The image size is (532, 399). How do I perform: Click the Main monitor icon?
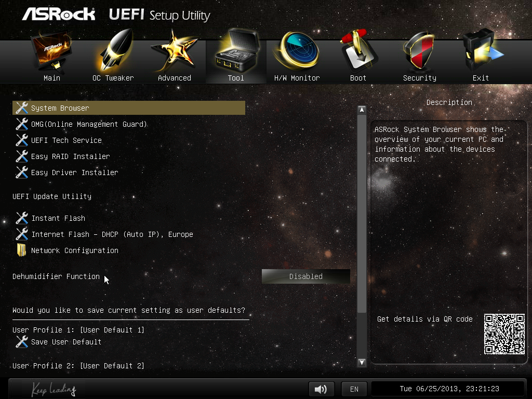click(51, 51)
